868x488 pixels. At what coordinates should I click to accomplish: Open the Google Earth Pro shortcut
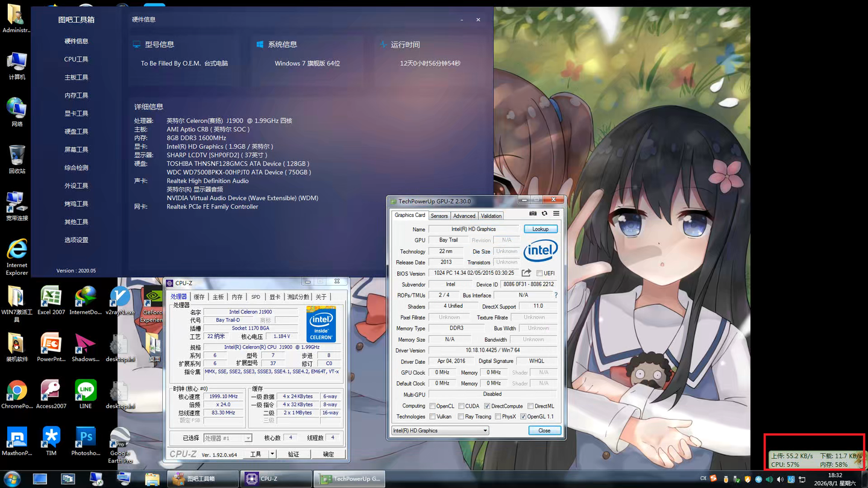coord(120,445)
